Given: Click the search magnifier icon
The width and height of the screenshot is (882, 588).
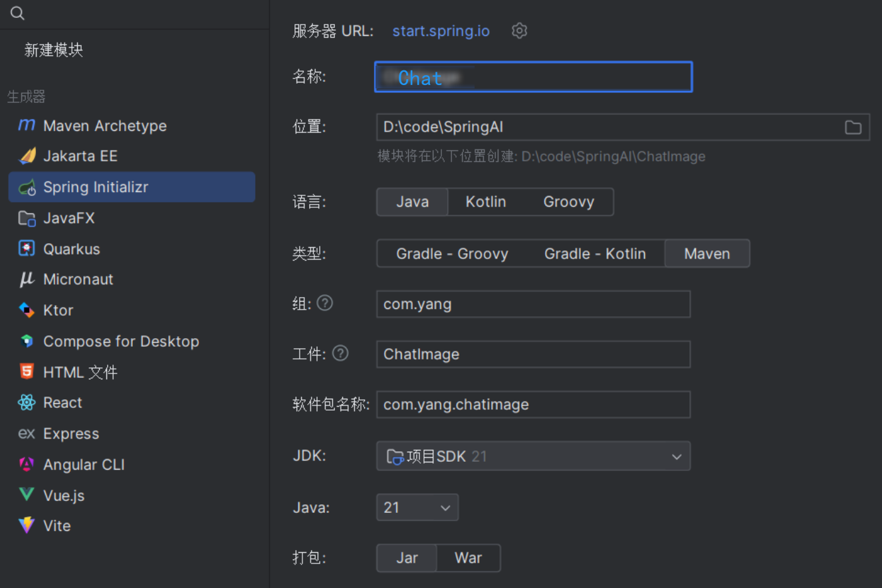Looking at the screenshot, I should (18, 13).
